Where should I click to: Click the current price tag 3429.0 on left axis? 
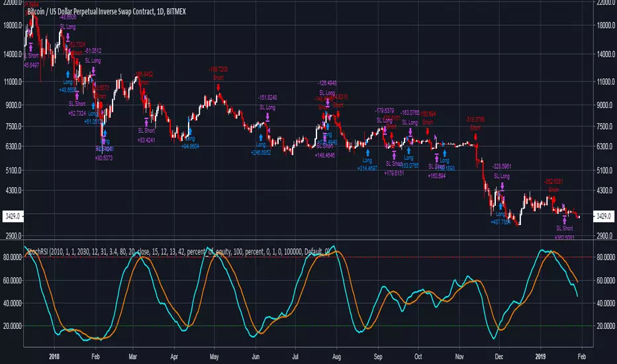click(12, 216)
